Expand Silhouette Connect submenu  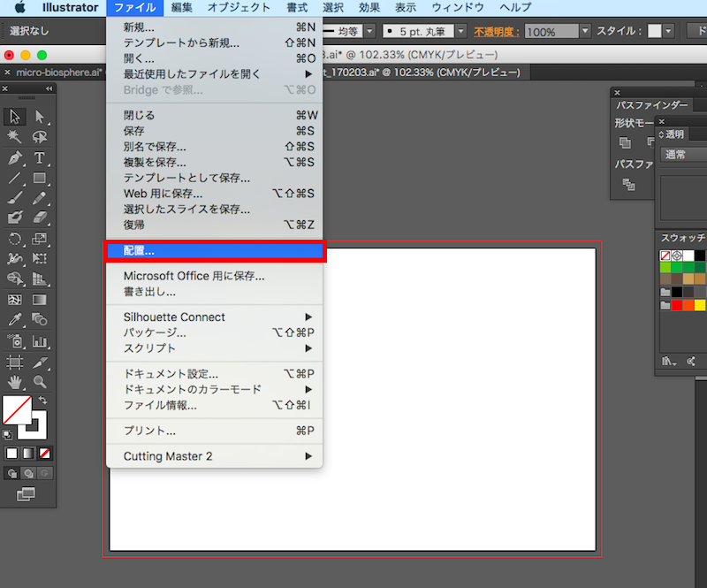[215, 317]
